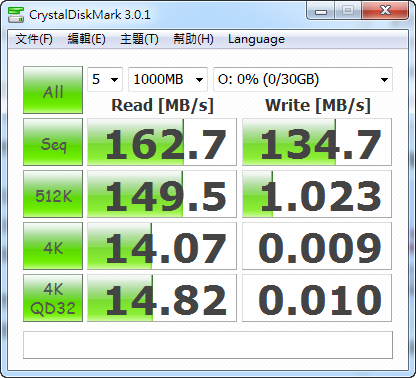Click the 512K write result 1.023
The image size is (416, 378).
[317, 194]
